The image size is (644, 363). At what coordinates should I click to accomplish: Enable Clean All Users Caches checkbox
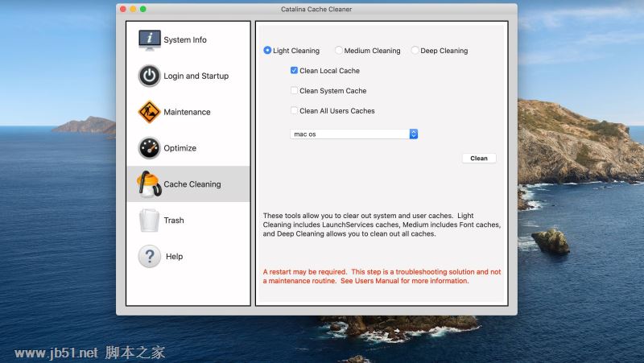tap(294, 110)
